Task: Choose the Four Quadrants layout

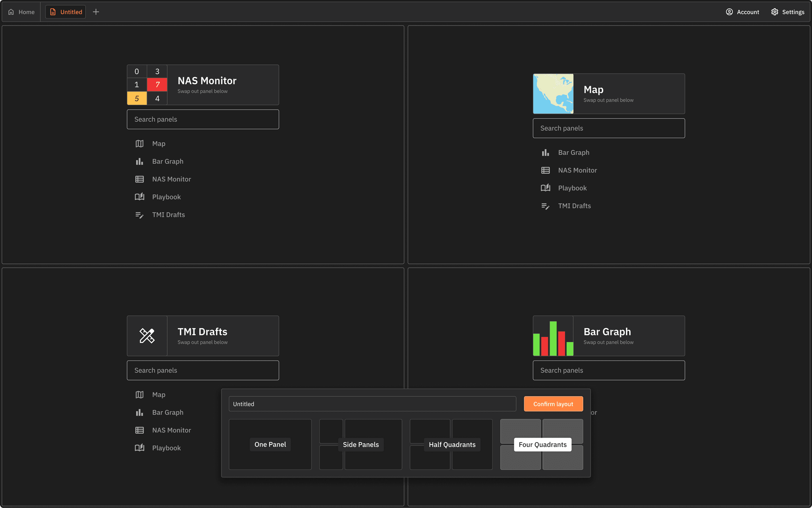Action: [542, 444]
